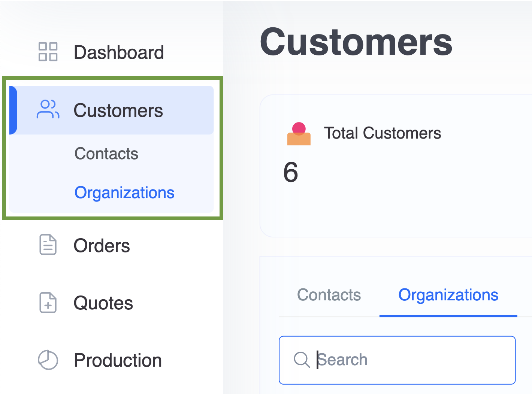Focus the Search input field
Viewport: 532px width, 394px height.
[x=397, y=360]
